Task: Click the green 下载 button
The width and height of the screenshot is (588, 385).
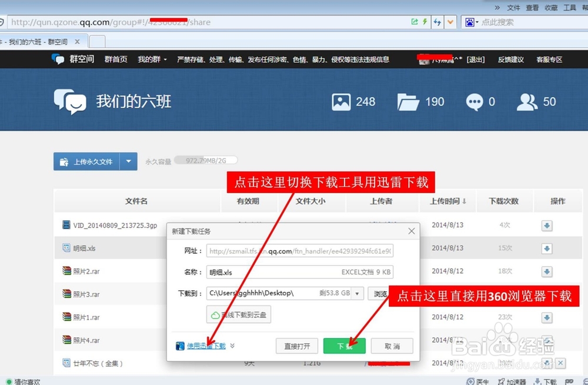Action: 344,346
